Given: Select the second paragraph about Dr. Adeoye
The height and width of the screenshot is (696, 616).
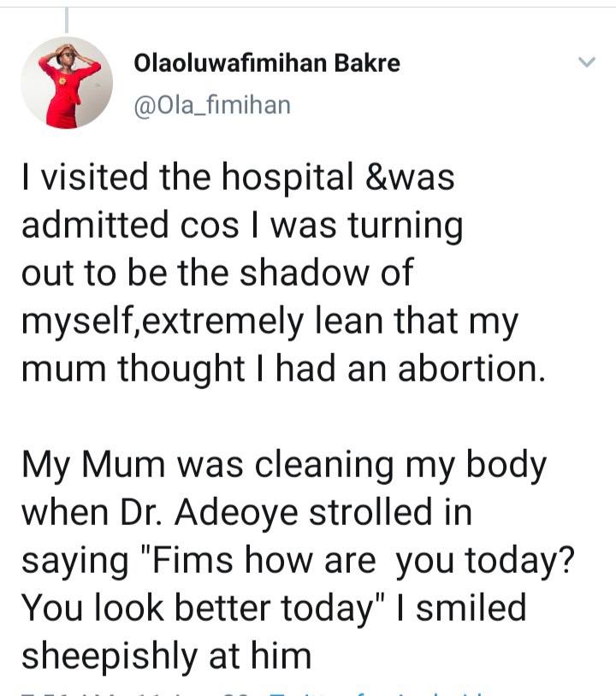Looking at the screenshot, I should tap(298, 559).
